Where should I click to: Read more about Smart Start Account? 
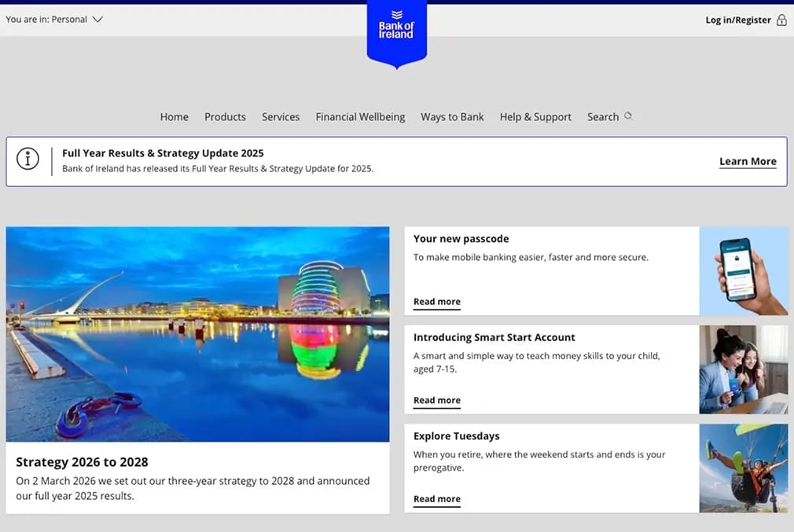click(x=437, y=401)
